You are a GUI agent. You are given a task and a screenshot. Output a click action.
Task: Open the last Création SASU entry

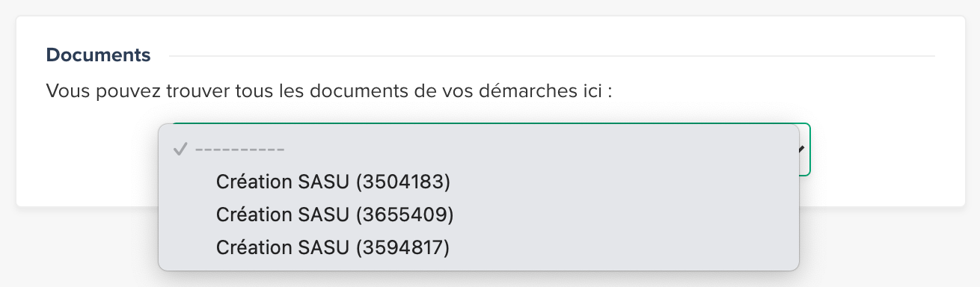tap(333, 247)
